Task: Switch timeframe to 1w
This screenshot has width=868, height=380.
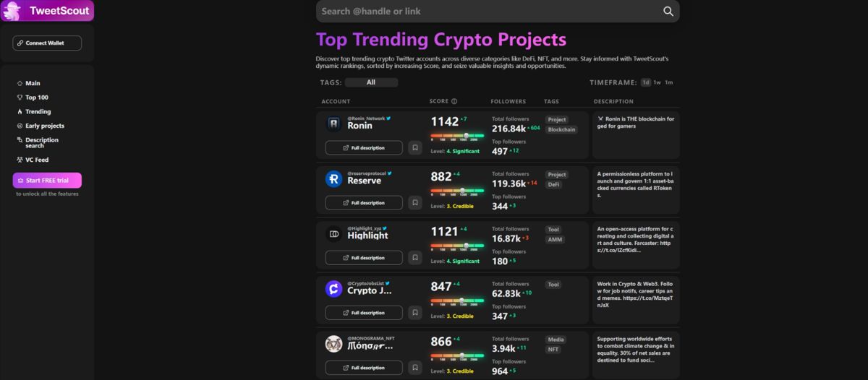Action: tap(657, 82)
